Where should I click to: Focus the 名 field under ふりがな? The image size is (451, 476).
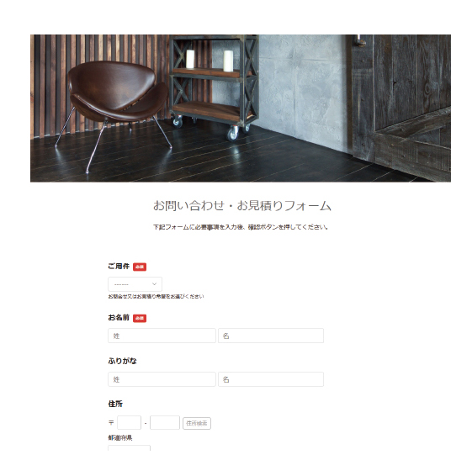(271, 379)
